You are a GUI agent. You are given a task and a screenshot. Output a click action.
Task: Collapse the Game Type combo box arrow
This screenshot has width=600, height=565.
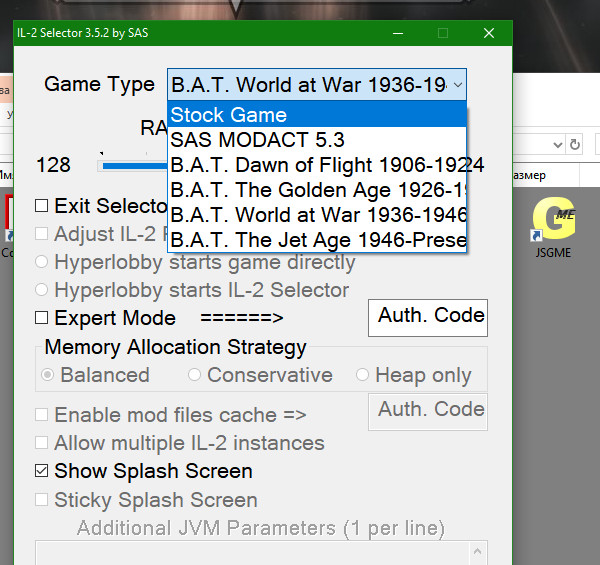coord(458,85)
